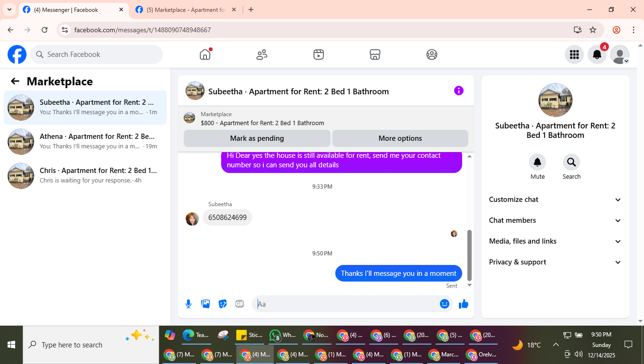Click chat scroll up arrow
644x364 pixels.
point(469,156)
